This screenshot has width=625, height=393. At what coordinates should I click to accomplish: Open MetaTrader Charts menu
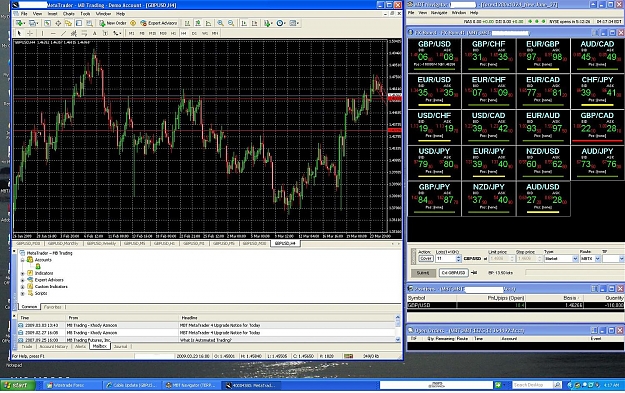(x=69, y=14)
